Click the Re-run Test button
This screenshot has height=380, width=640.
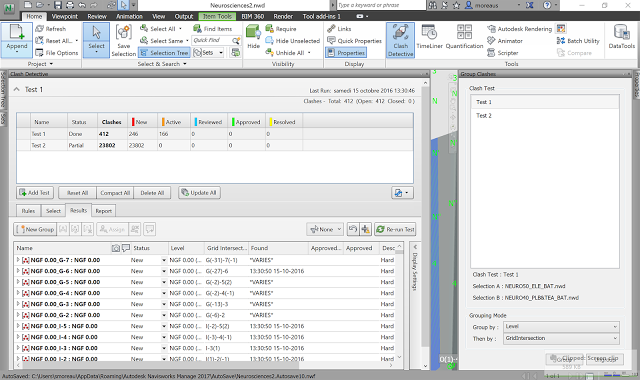395,229
